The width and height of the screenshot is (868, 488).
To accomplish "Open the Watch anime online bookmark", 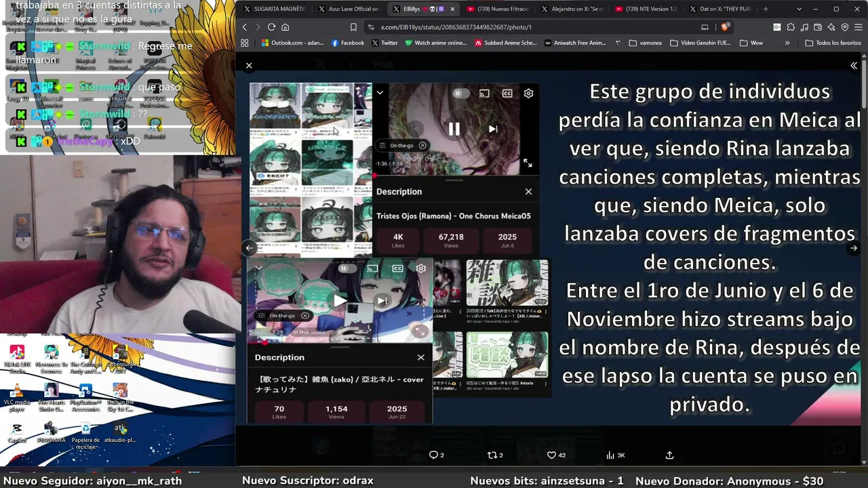I will coord(436,43).
